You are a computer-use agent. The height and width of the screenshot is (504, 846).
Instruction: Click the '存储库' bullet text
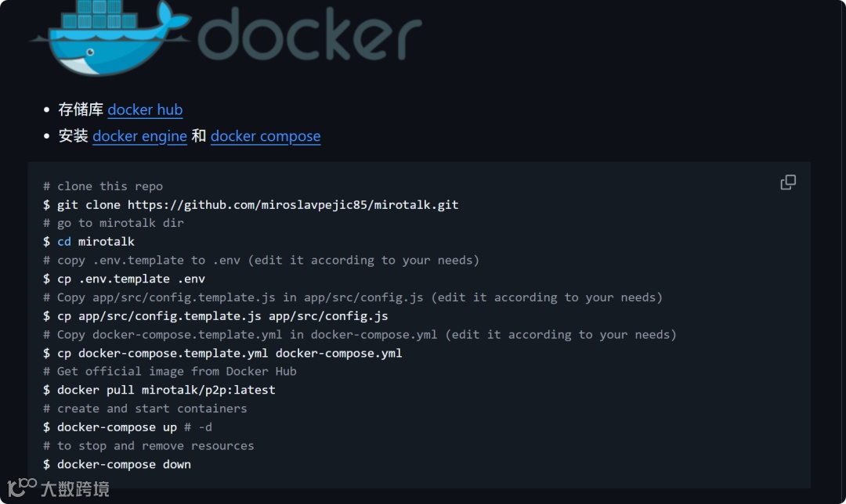81,110
